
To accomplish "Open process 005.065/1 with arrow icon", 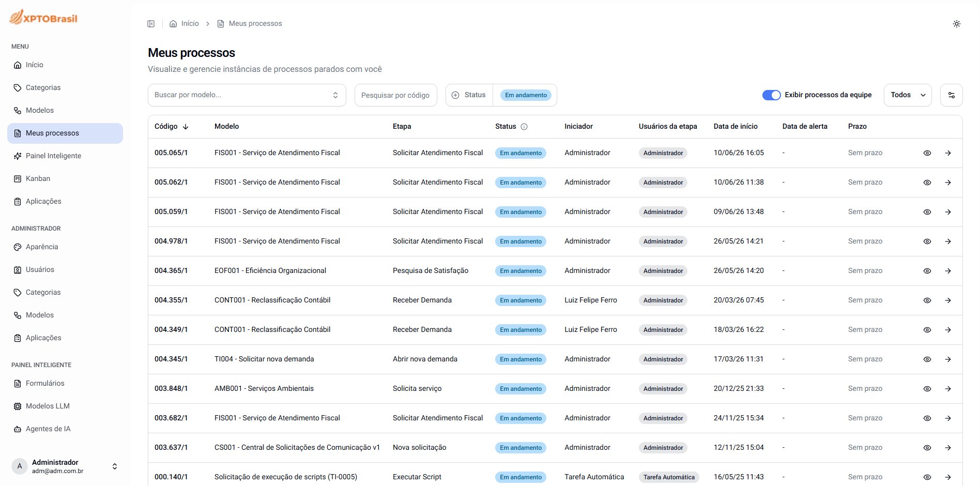I will click(948, 153).
